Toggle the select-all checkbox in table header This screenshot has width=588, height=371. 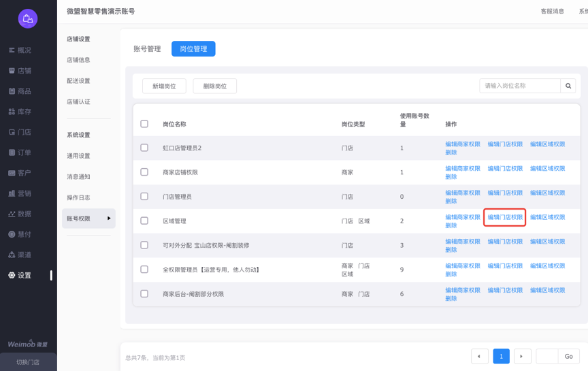pos(144,124)
